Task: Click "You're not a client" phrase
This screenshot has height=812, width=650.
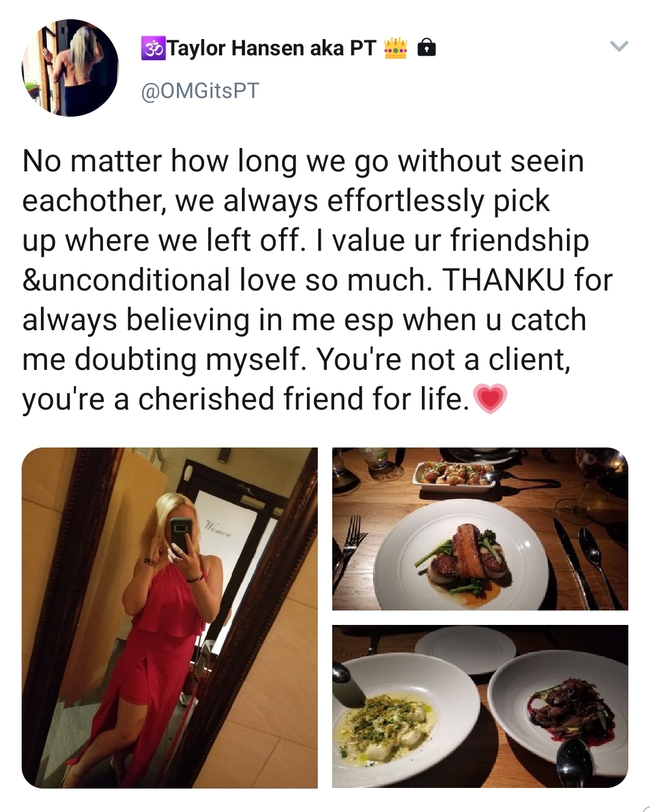Action: point(443,360)
